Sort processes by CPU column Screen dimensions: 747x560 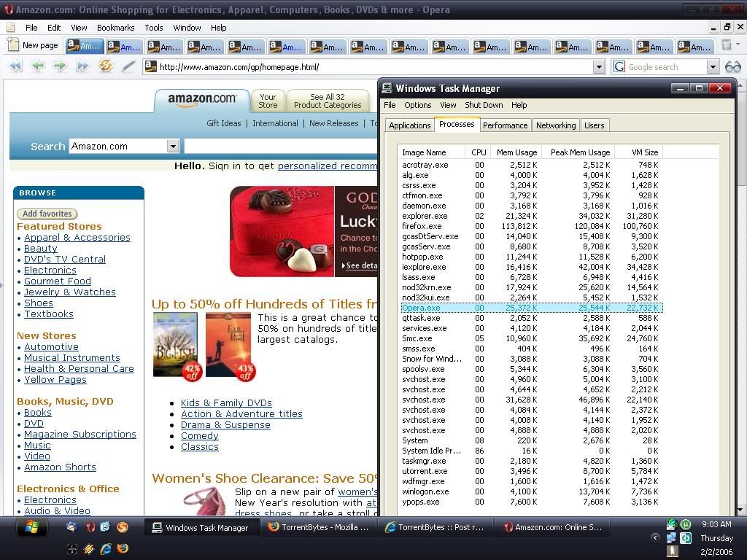(479, 152)
